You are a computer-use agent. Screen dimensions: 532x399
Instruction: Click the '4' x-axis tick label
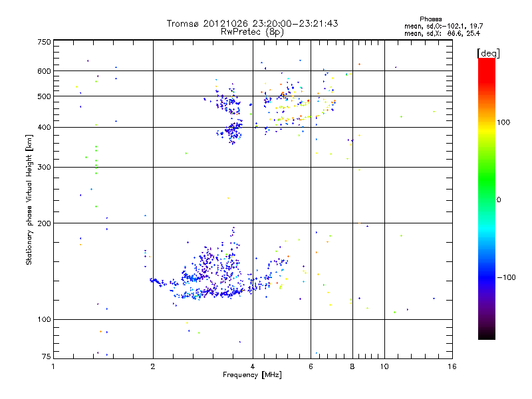[x=253, y=366]
